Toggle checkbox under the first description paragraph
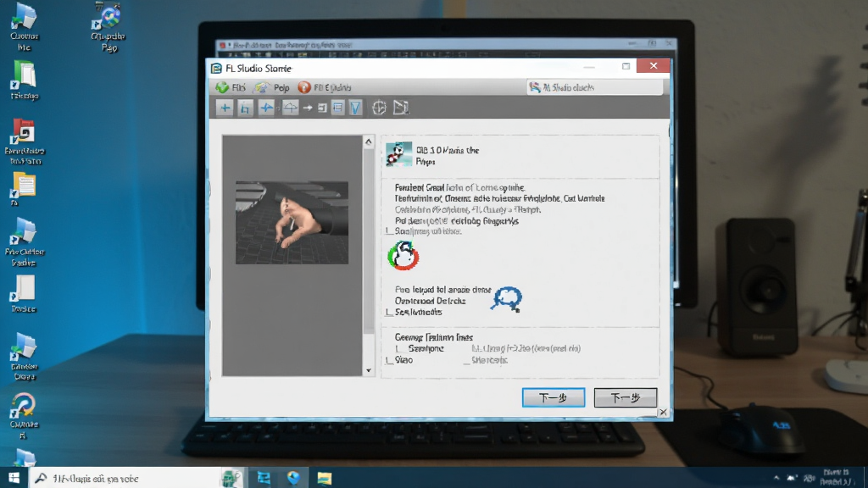868x488 pixels. (x=389, y=231)
